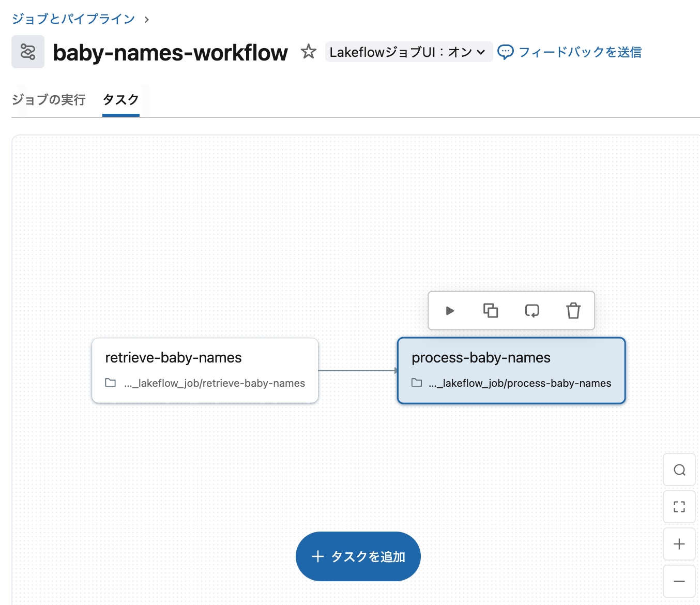700x605 pixels.
Task: Delete the task with trash icon
Action: tap(573, 311)
